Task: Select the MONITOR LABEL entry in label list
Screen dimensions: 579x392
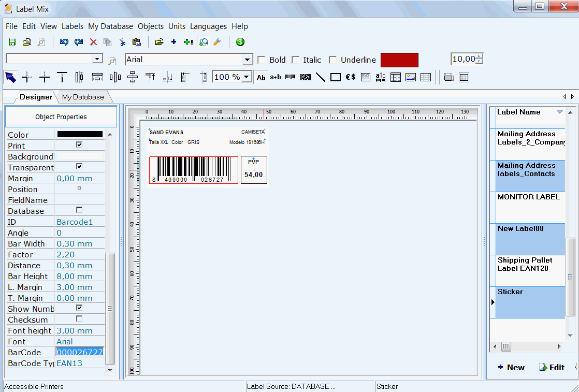Action: pos(530,208)
